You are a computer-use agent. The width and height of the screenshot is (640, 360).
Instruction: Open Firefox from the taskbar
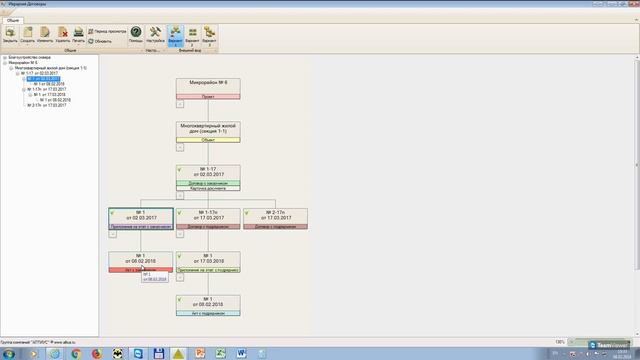(x=97, y=353)
